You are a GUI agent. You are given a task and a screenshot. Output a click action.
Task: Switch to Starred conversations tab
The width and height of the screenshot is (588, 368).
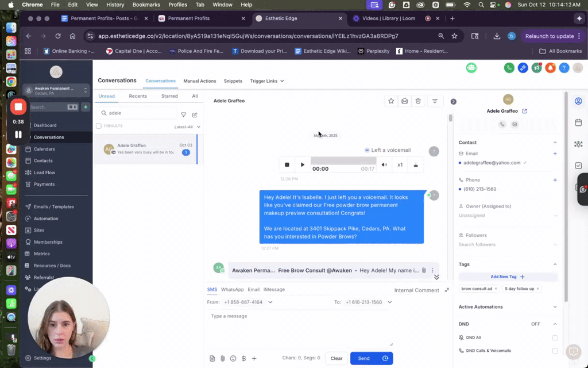(169, 96)
